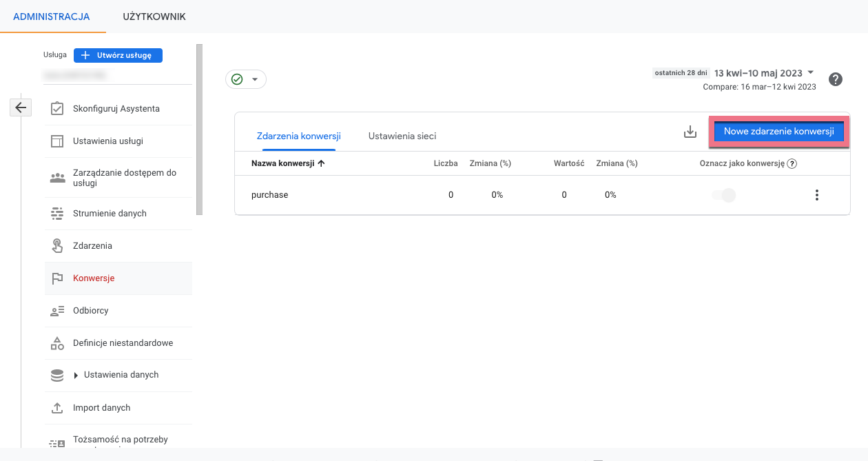Image resolution: width=868 pixels, height=461 pixels.
Task: Open three-dot menu for purchase row
Action: (817, 195)
